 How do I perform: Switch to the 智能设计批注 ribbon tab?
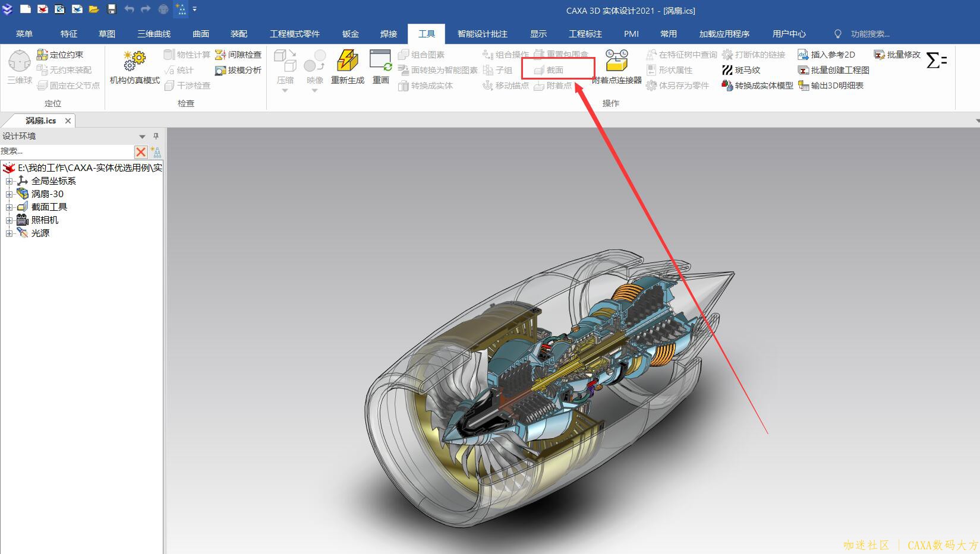click(483, 34)
